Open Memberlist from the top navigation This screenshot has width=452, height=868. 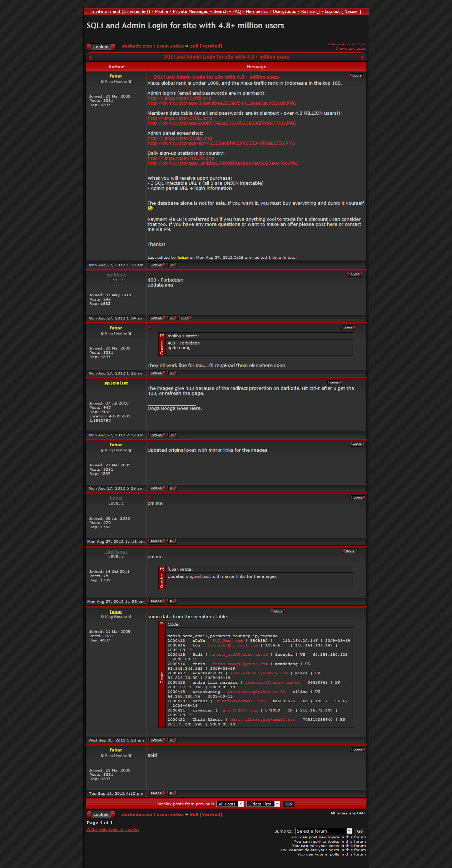(x=257, y=11)
